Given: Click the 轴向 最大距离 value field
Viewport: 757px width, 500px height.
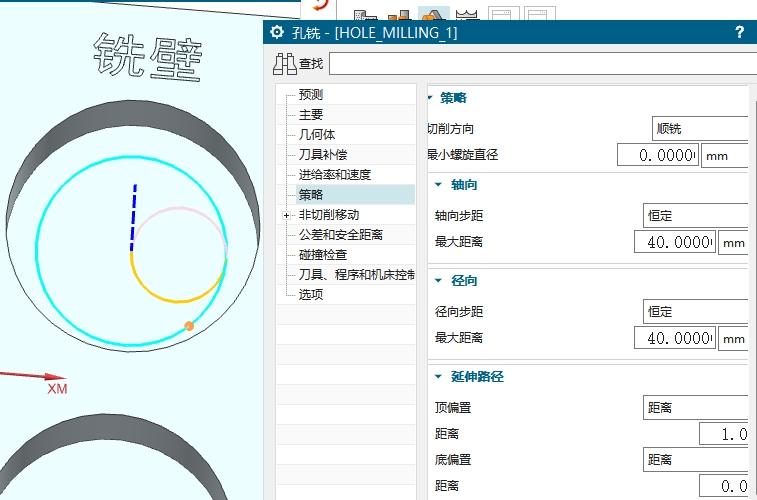Looking at the screenshot, I should pyautogui.click(x=674, y=241).
